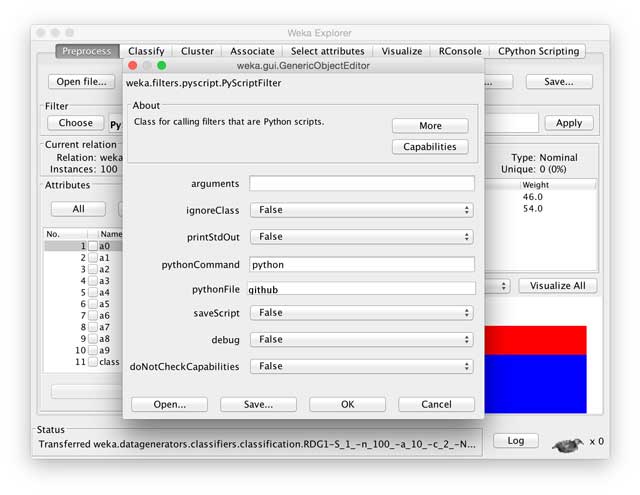Click the pythonCommand field containing python
Screen dimensions: 640x495
tap(362, 264)
